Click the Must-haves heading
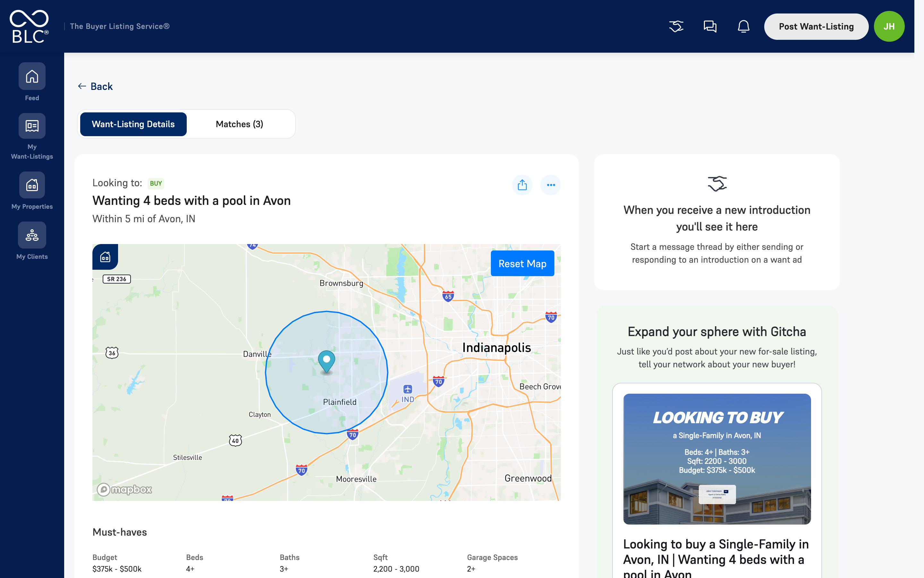The height and width of the screenshot is (578, 924). coord(119,532)
